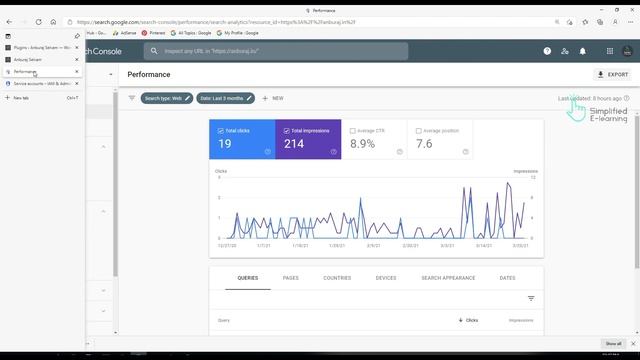This screenshot has width=640, height=360.
Task: Open the Google account avatar
Action: (x=627, y=51)
